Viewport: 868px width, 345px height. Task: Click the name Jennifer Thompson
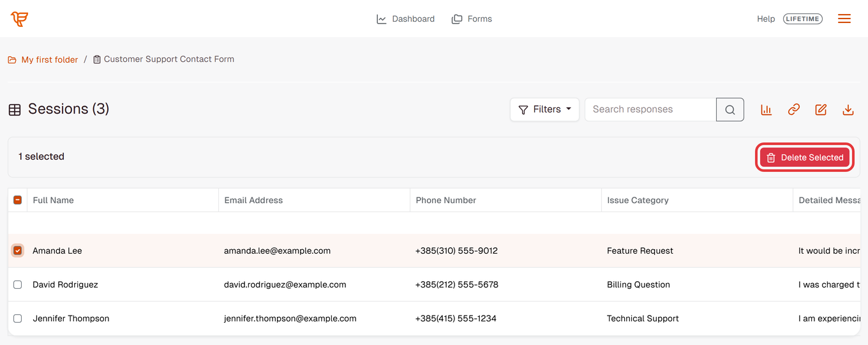click(x=71, y=318)
